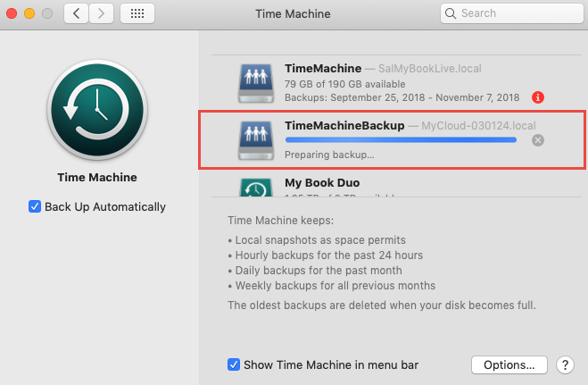Viewport: 588px width, 385px height.
Task: Click the large Time Machine clock icon
Action: click(97, 110)
